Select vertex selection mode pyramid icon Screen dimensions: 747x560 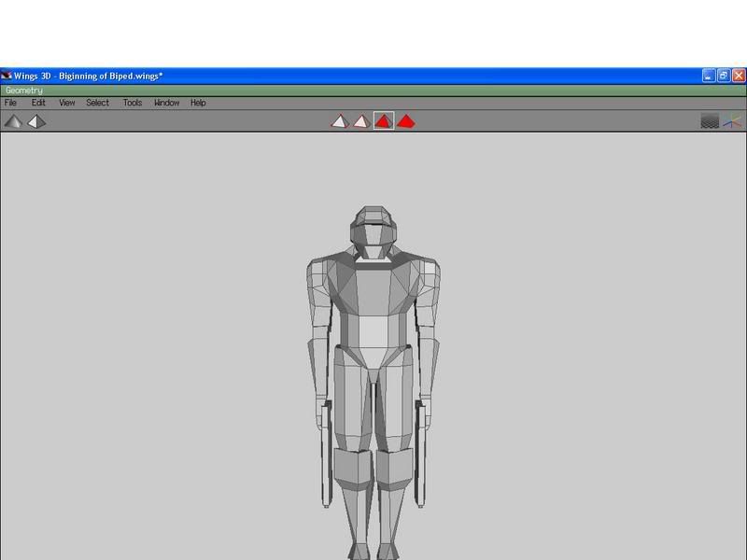coord(340,121)
